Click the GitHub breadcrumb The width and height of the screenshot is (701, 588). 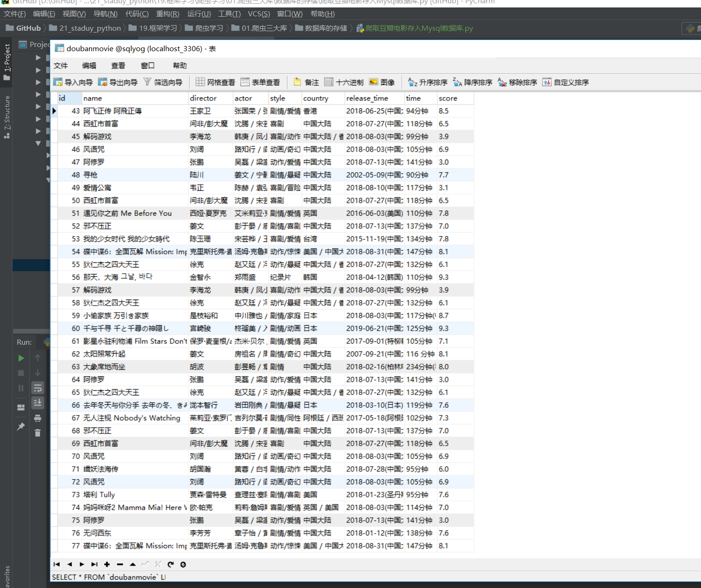pyautogui.click(x=23, y=28)
